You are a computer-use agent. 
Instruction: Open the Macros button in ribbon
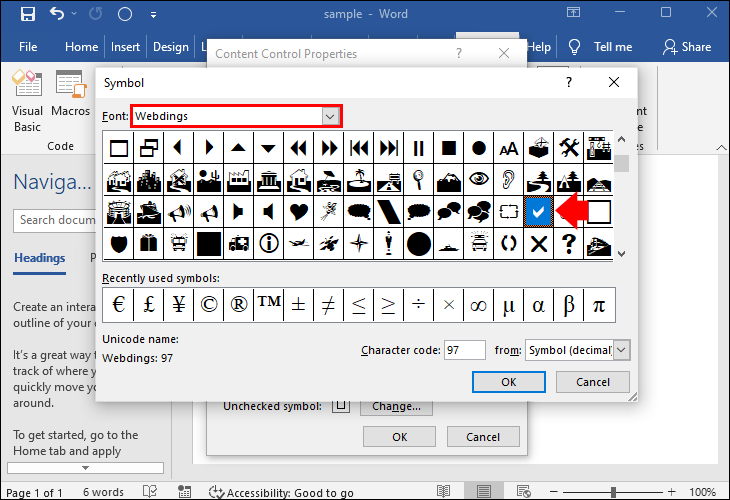pyautogui.click(x=71, y=100)
